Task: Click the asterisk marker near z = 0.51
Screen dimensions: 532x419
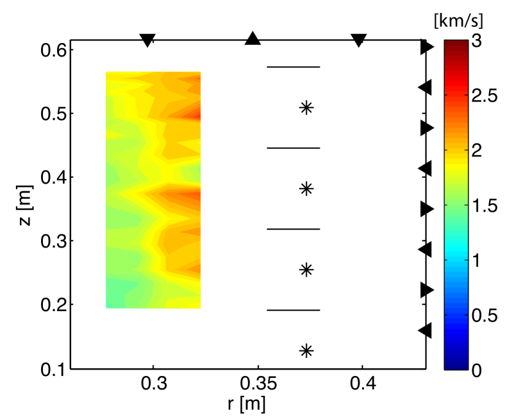Action: (x=306, y=108)
